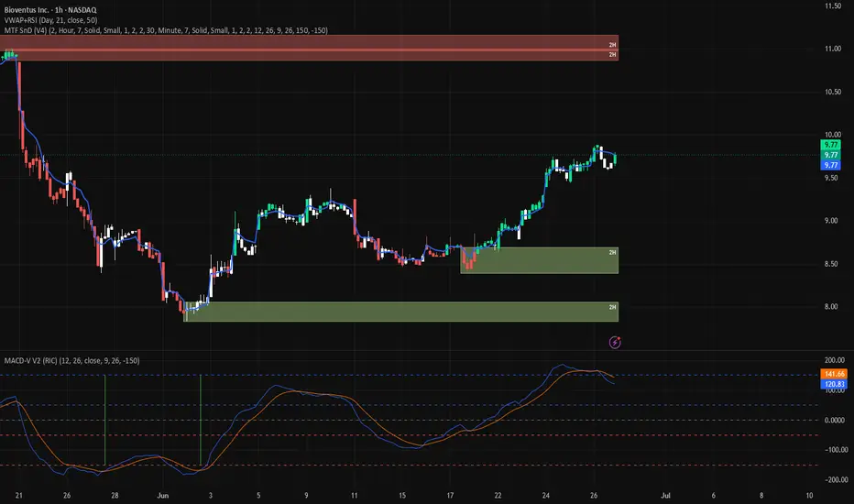The width and height of the screenshot is (854, 504).
Task: Click the 11 date on the time axis
Action: pos(354,495)
